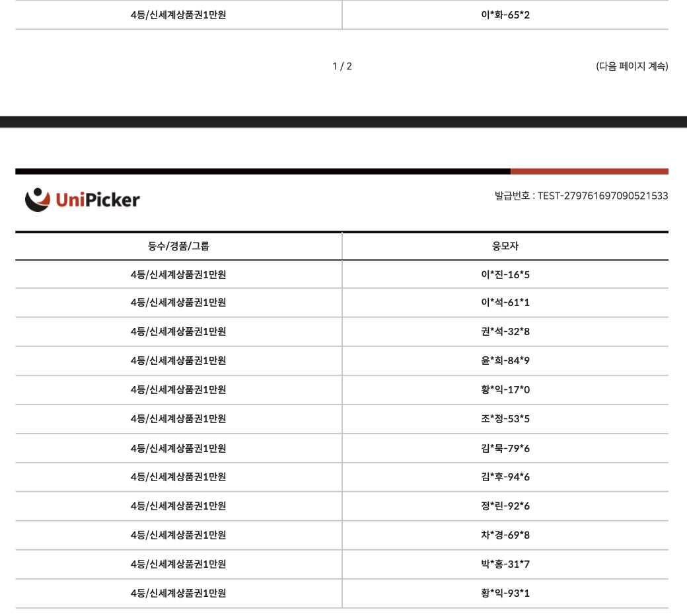Click the entrant 이*석-61*1
The image size is (687, 616).
505,303
